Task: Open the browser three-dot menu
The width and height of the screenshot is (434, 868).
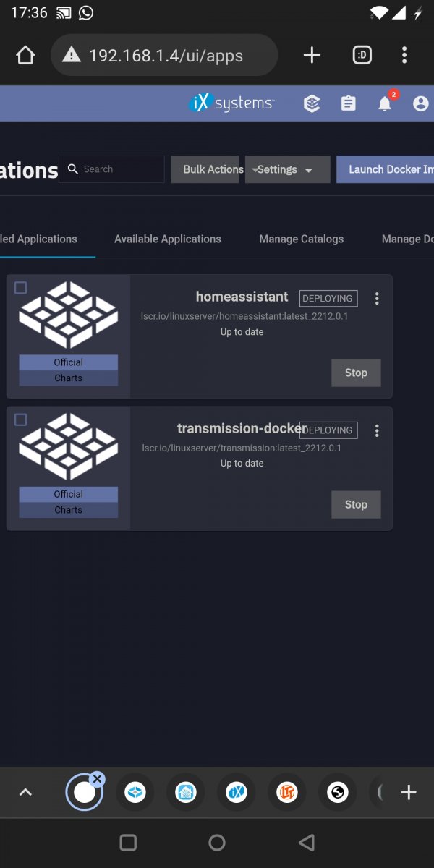Action: point(404,56)
